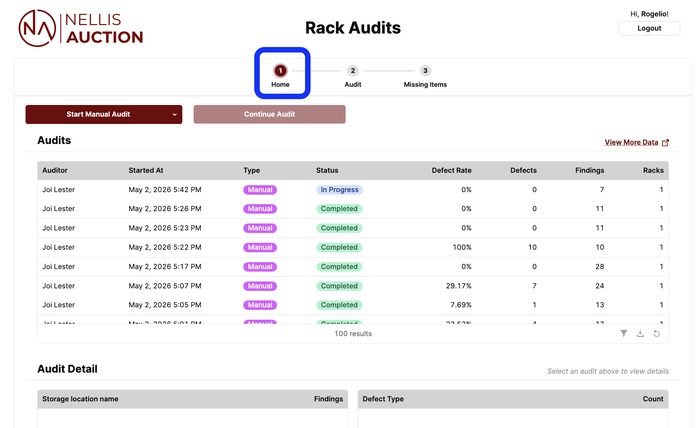Select the audit started May 2, 2026 5:23 PM
The height and width of the screenshot is (428, 700).
[353, 228]
